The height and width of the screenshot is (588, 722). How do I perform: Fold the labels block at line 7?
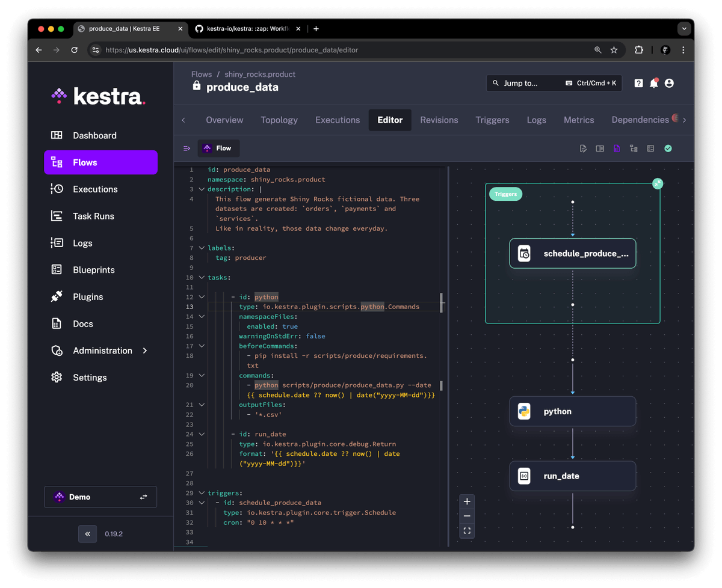(202, 248)
